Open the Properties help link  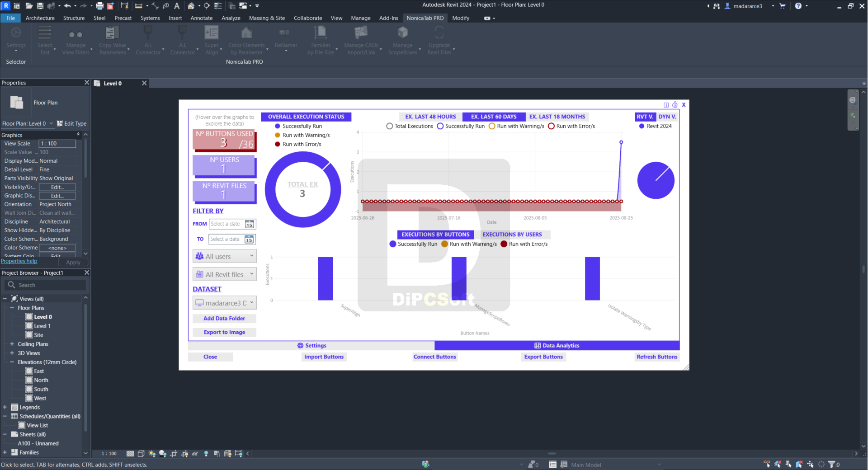tap(19, 261)
